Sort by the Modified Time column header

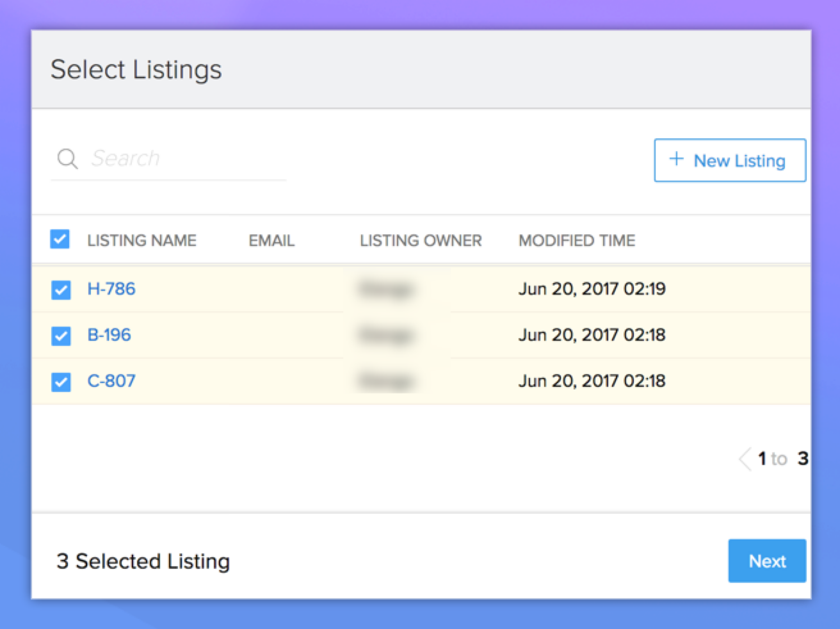click(x=577, y=241)
